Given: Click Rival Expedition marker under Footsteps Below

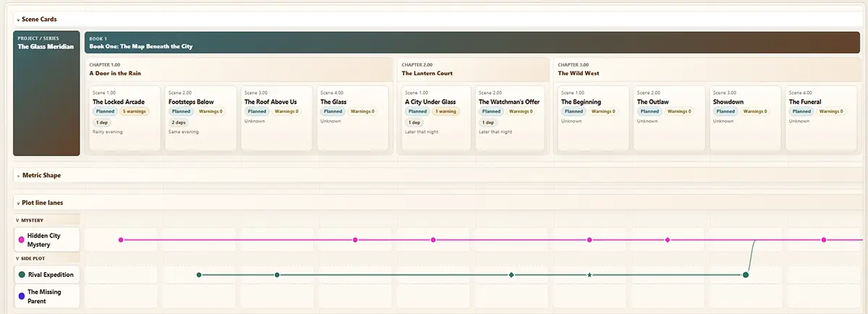Looking at the screenshot, I should point(199,275).
